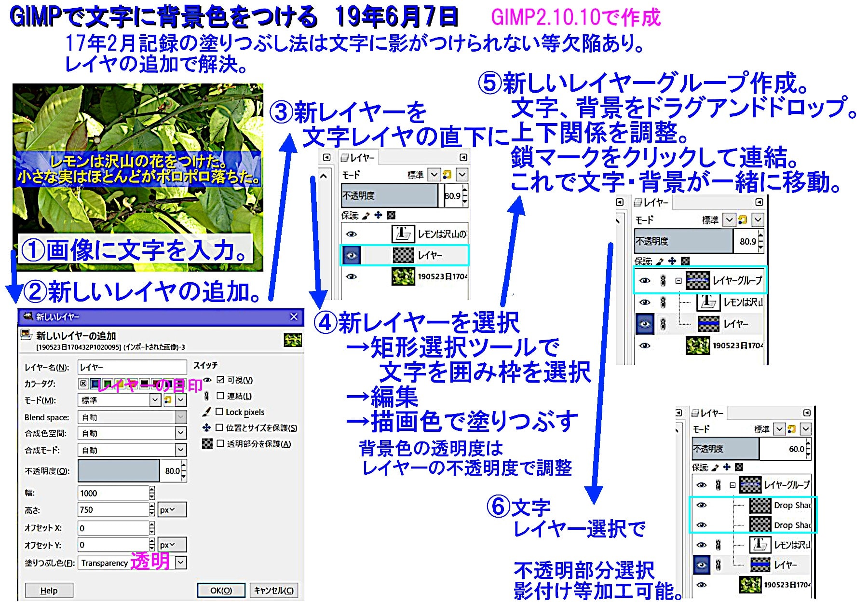Open the 合成モード dropdown
868x605 pixels.
click(x=132, y=450)
